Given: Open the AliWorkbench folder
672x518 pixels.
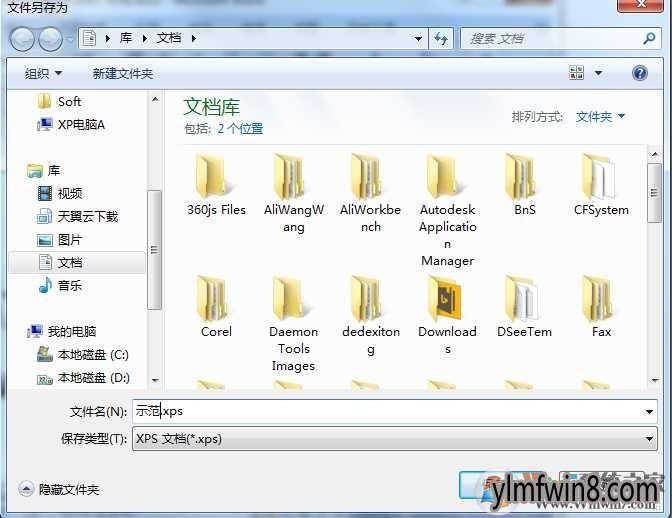Looking at the screenshot, I should click(x=370, y=193).
